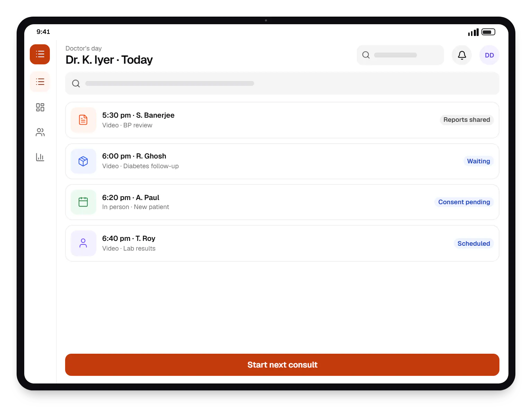This screenshot has height=407, width=532.
Task: Check the signal strength indicator
Action: 473,32
